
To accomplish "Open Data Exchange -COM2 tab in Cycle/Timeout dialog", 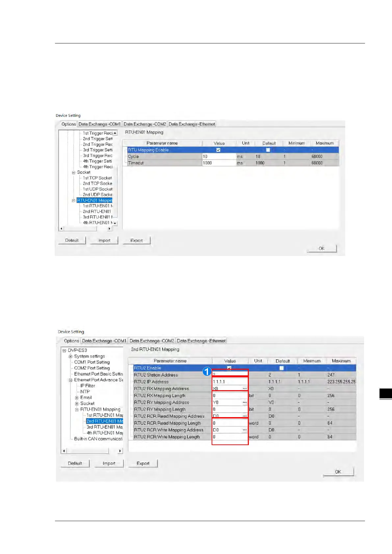I will 145,124.
